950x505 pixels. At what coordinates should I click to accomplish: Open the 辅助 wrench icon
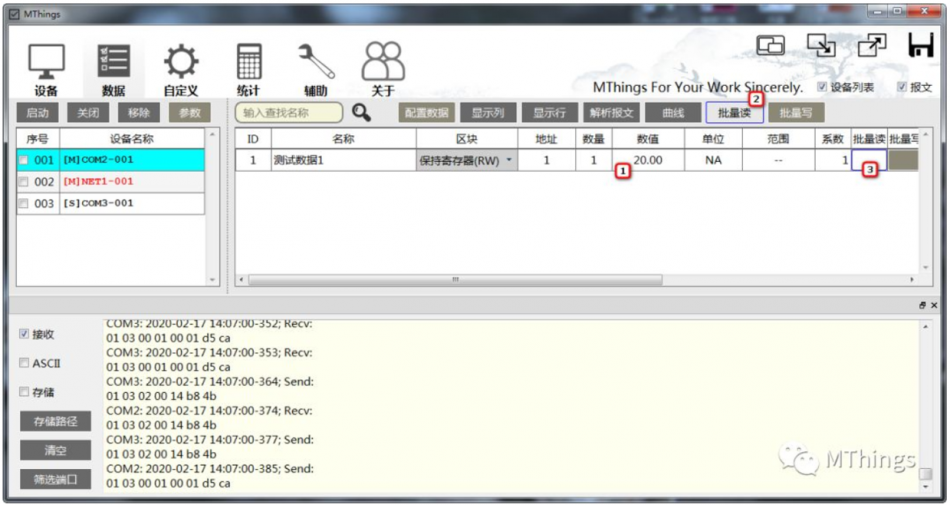click(316, 62)
